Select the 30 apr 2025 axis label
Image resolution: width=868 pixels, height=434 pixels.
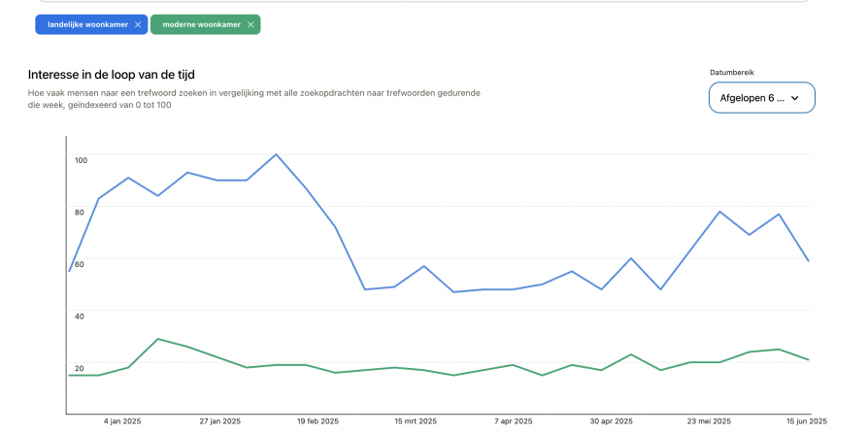click(x=611, y=421)
